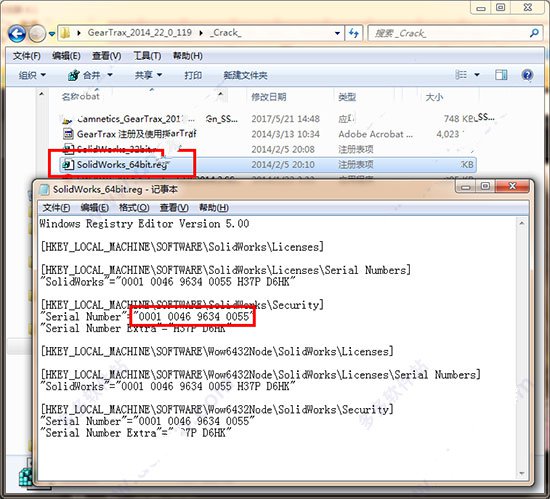
Task: Sort by 修改日期 column header
Action: pos(269,97)
